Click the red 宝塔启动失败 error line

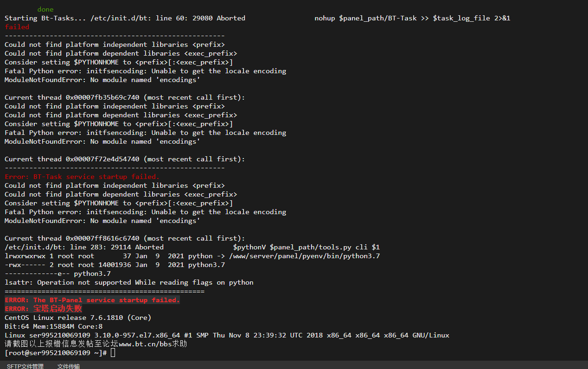coord(44,309)
